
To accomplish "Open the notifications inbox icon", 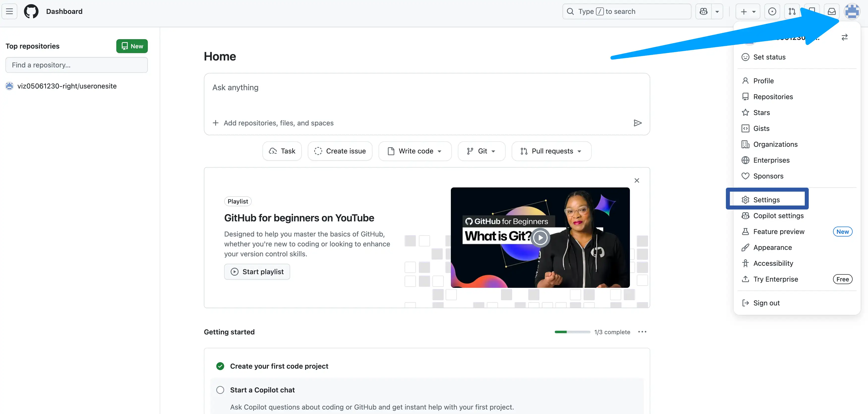I will click(832, 11).
